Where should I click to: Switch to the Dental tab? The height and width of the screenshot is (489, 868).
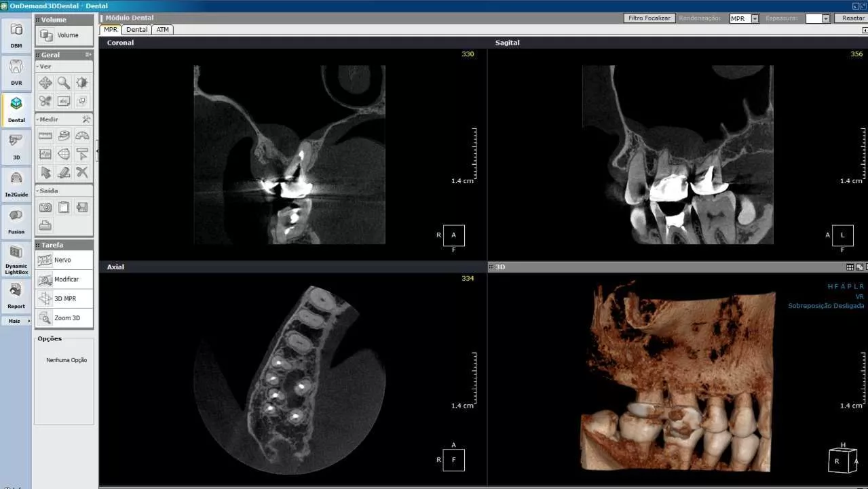pyautogui.click(x=136, y=29)
